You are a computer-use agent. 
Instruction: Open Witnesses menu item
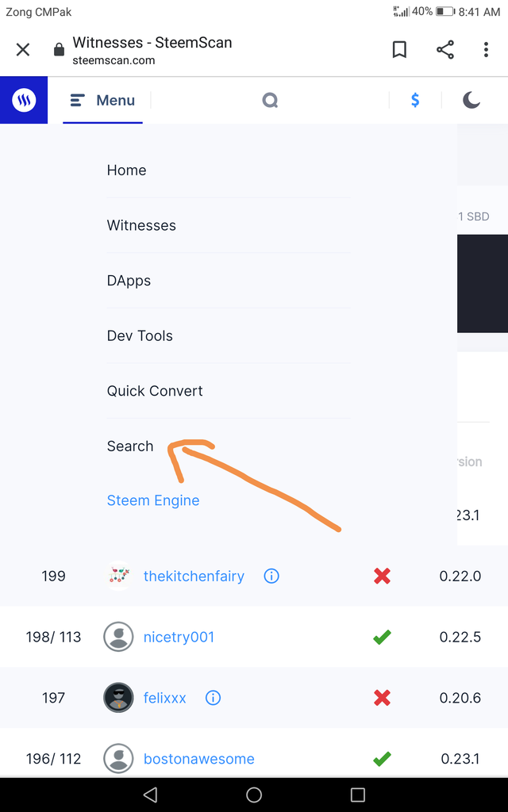141,225
